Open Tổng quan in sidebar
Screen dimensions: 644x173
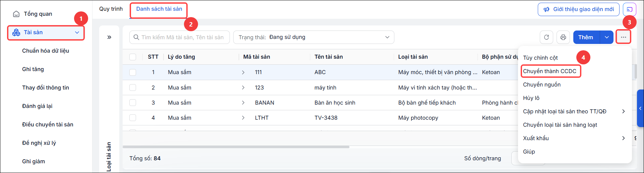(38, 14)
